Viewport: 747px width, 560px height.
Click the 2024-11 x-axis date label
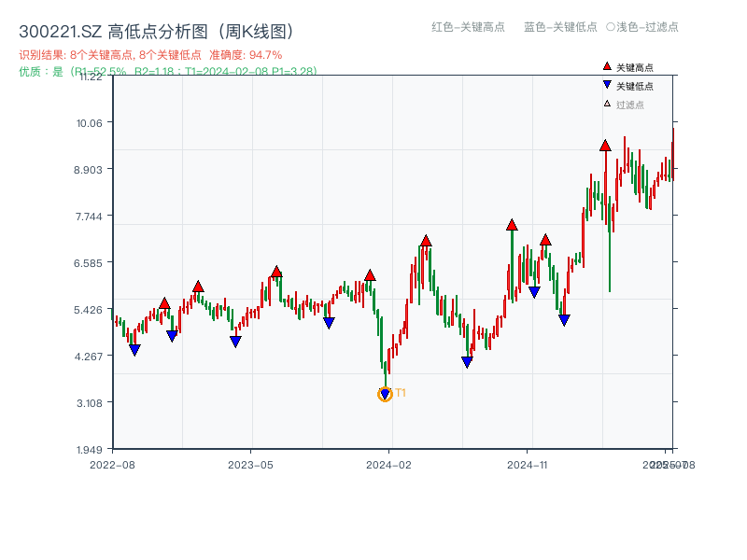pos(528,465)
